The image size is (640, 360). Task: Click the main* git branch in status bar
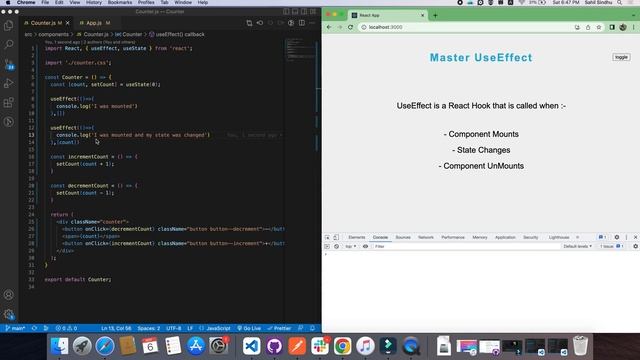click(16, 328)
